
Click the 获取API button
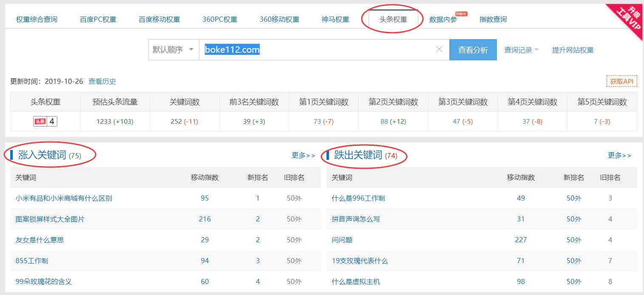621,81
